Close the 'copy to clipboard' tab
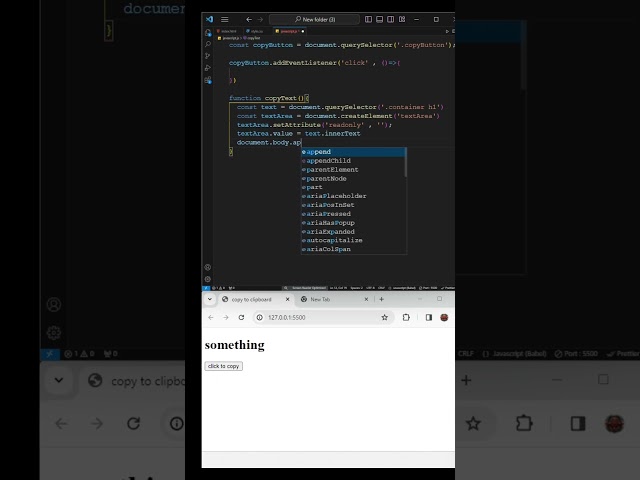Viewport: 640px width, 480px height. [287, 299]
